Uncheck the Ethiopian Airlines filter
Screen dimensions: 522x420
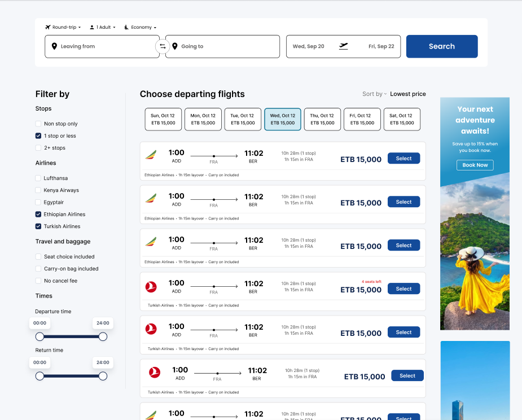pos(38,214)
